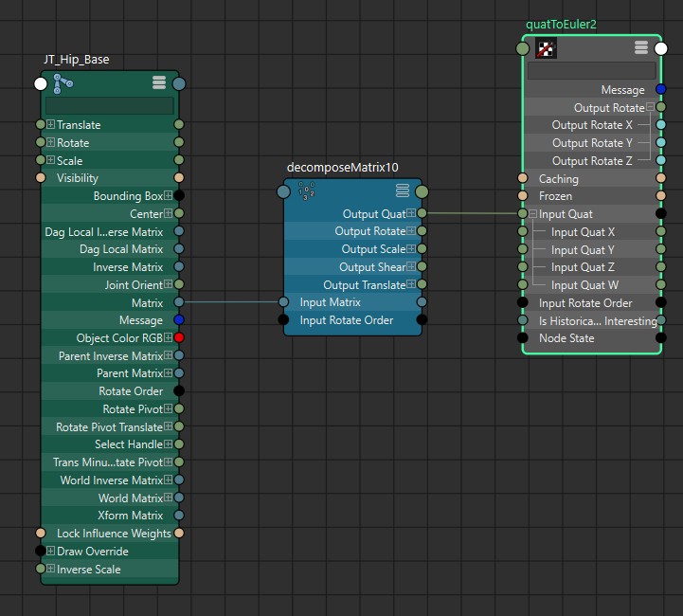
Task: Click the decomposeMatrix10 node type icon
Action: [306, 190]
